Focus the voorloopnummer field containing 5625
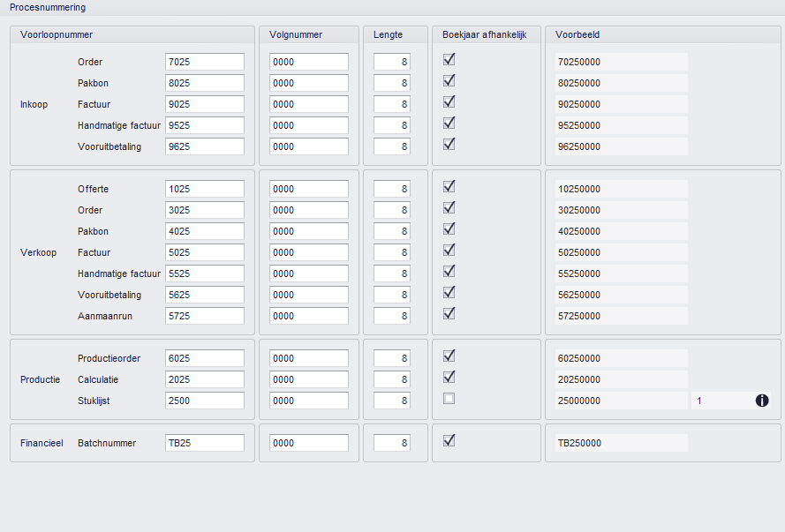 click(x=205, y=295)
